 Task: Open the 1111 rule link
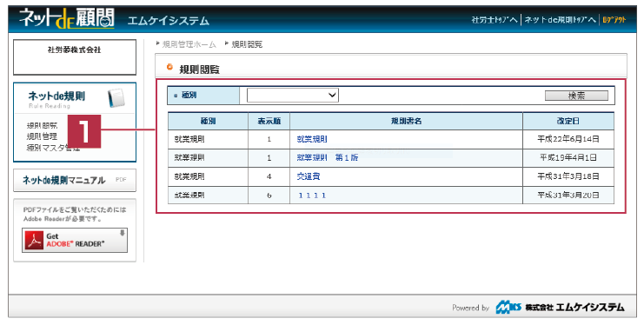[x=312, y=196]
